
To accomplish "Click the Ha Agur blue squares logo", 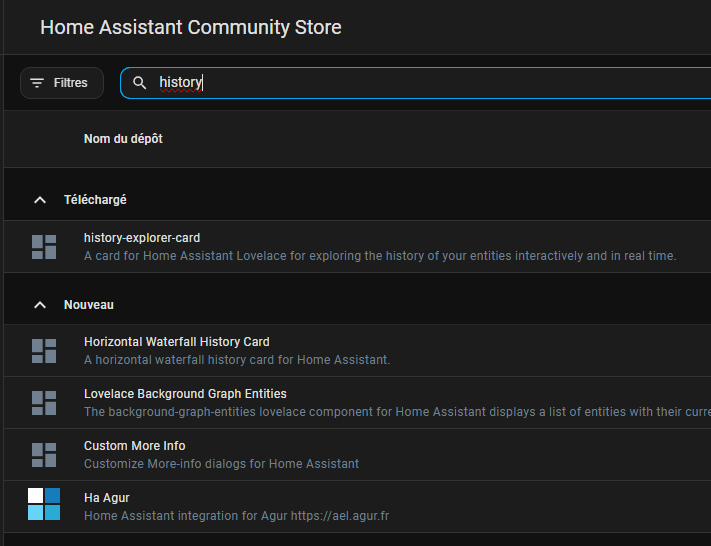I will (44, 504).
